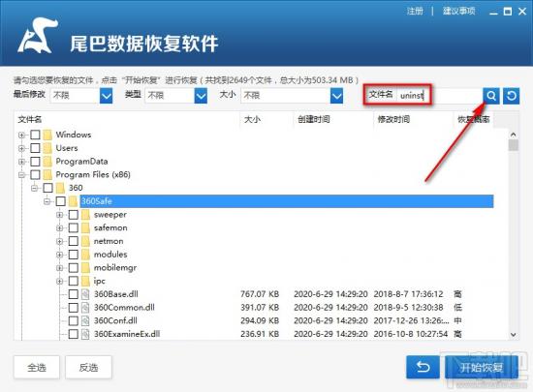Screen dimensions: 533x392
Task: Check the modules folder checkbox
Action: coord(74,255)
